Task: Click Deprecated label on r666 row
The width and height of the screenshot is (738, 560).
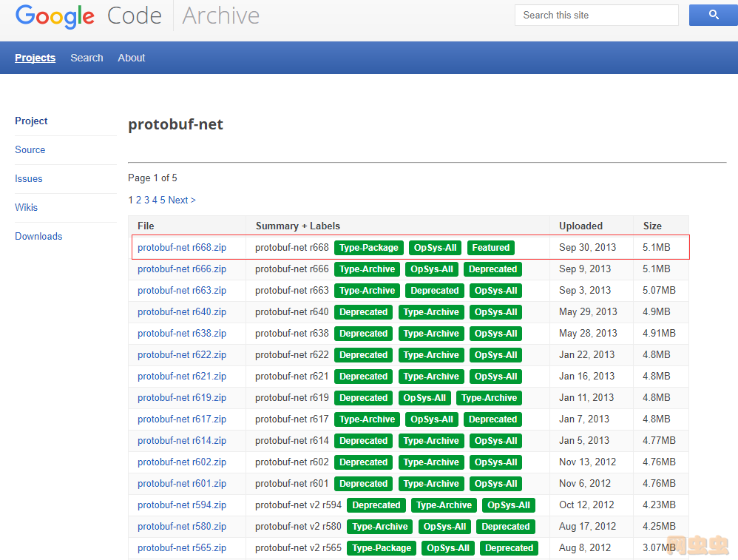Action: coord(492,269)
